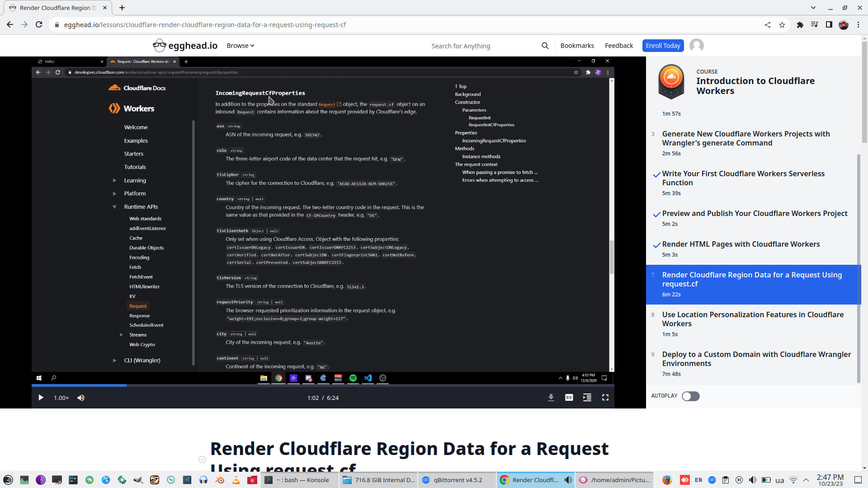Open Chrome tab search dropdown arrow
The height and width of the screenshot is (488, 868).
(x=813, y=8)
